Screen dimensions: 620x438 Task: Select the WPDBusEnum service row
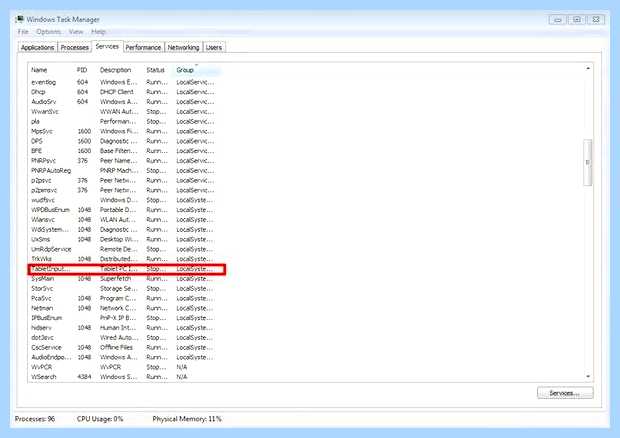point(123,210)
